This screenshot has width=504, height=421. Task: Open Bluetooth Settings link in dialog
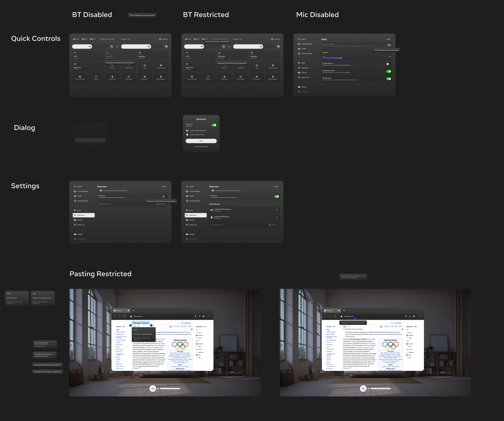point(201,147)
